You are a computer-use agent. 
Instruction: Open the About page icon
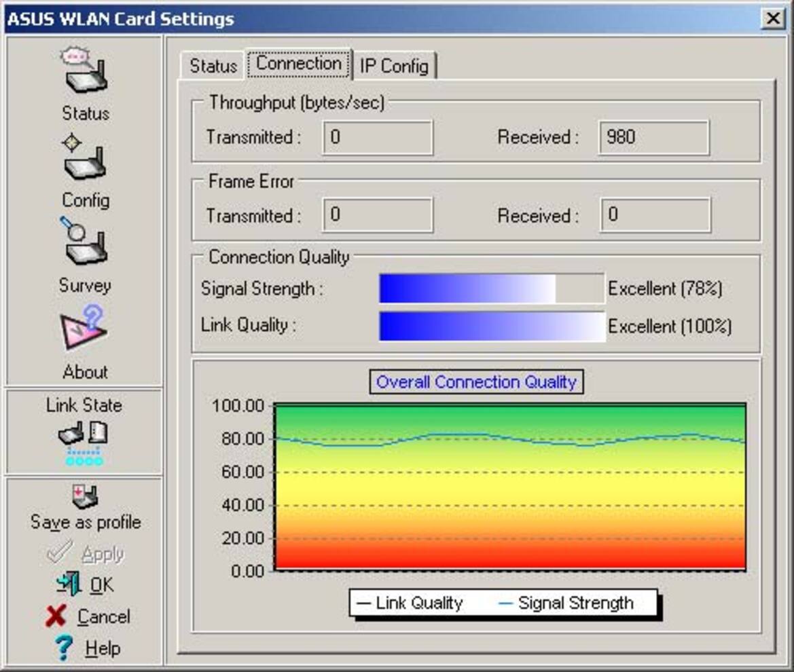tap(85, 327)
